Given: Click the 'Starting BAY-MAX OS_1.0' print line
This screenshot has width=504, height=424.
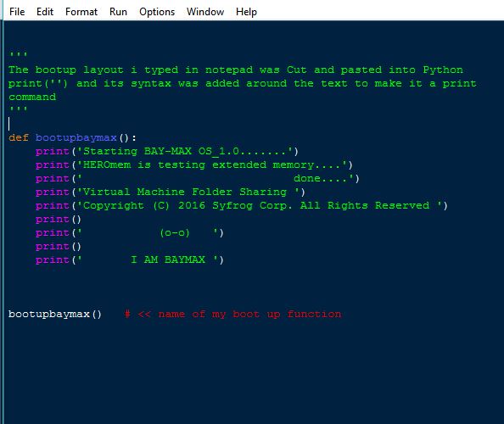Looking at the screenshot, I should tap(167, 151).
